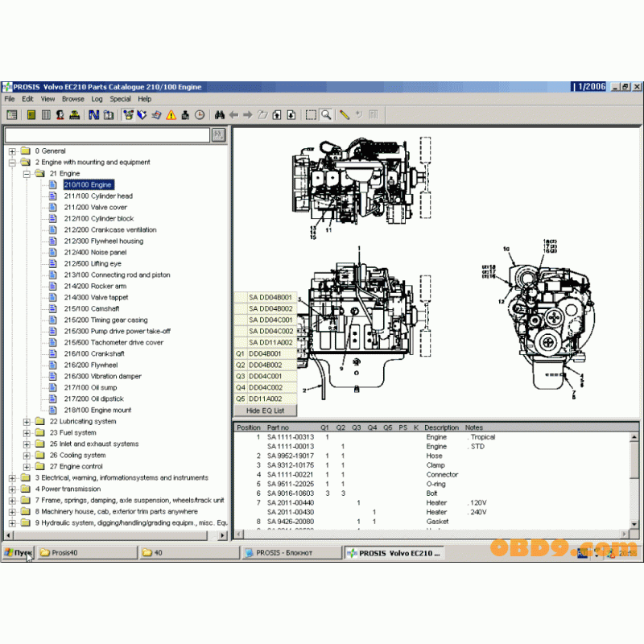The image size is (644, 644).
Task: Click the binoculars search icon
Action: click(x=219, y=115)
